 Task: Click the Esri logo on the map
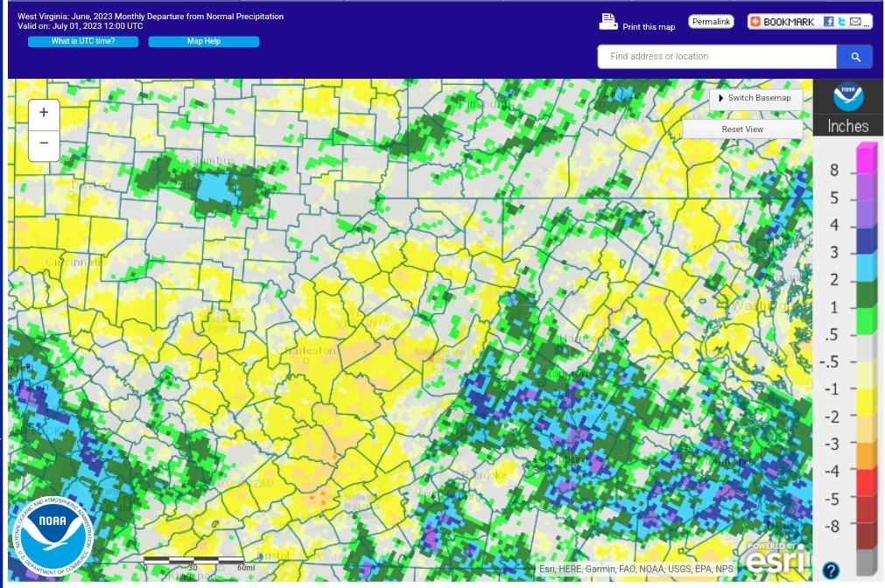coord(775,558)
